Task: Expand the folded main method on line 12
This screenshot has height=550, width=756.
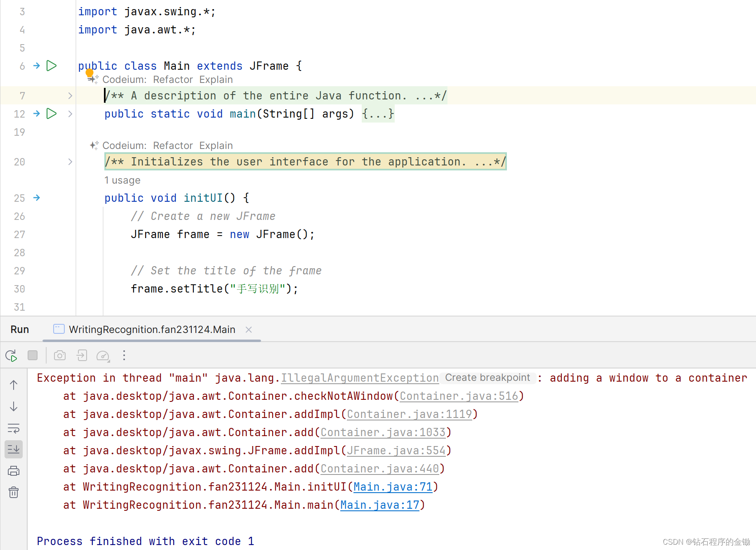Action: [x=70, y=114]
